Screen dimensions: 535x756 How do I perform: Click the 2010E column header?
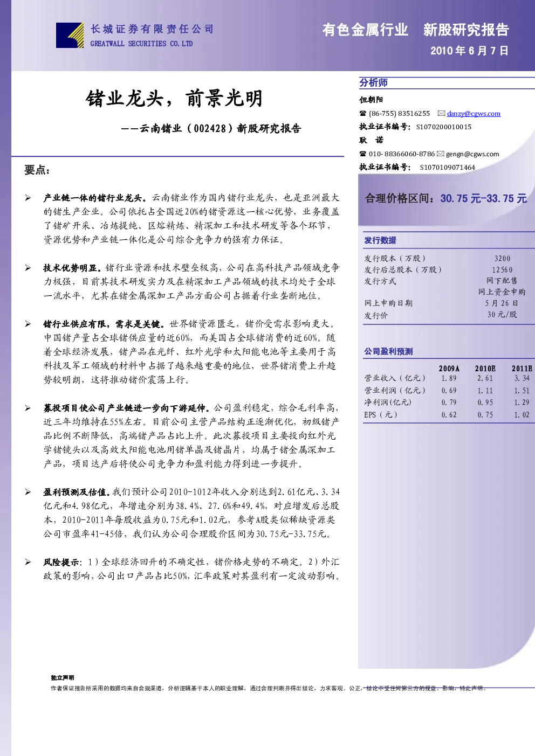tap(485, 369)
